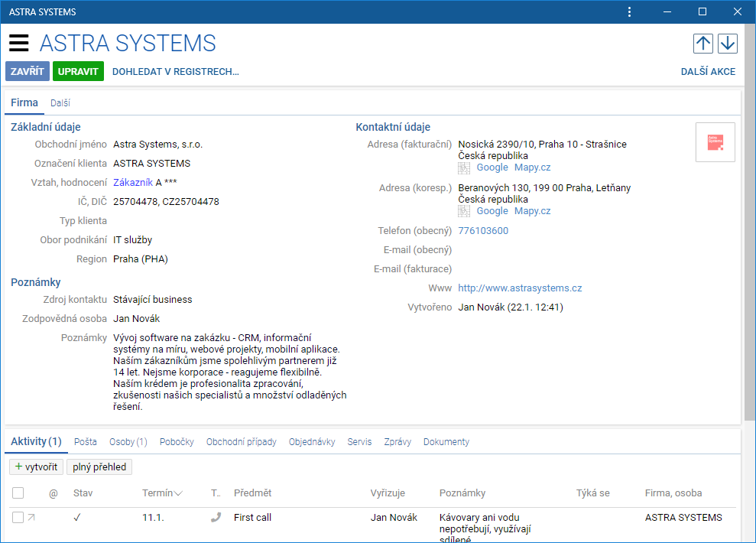Open the http://www.astrasystems.cz website link
756x543 pixels.
click(520, 288)
